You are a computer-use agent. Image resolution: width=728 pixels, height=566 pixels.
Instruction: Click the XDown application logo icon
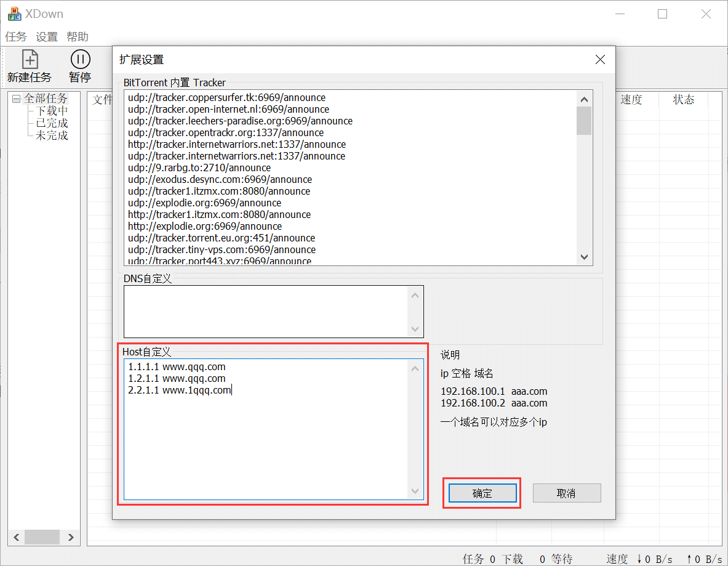point(13,13)
